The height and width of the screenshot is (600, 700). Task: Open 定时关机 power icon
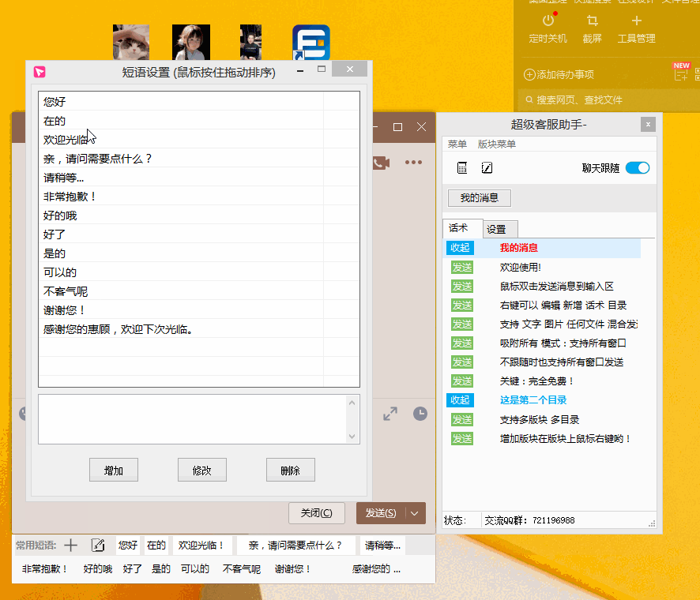tap(548, 21)
